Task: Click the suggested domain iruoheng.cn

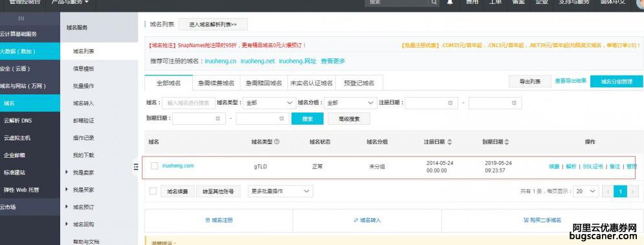Action: [221, 61]
